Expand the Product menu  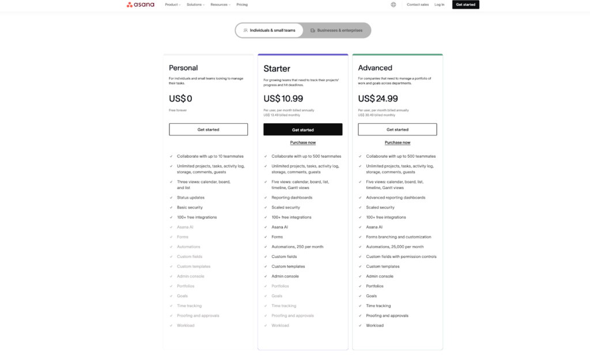173,5
